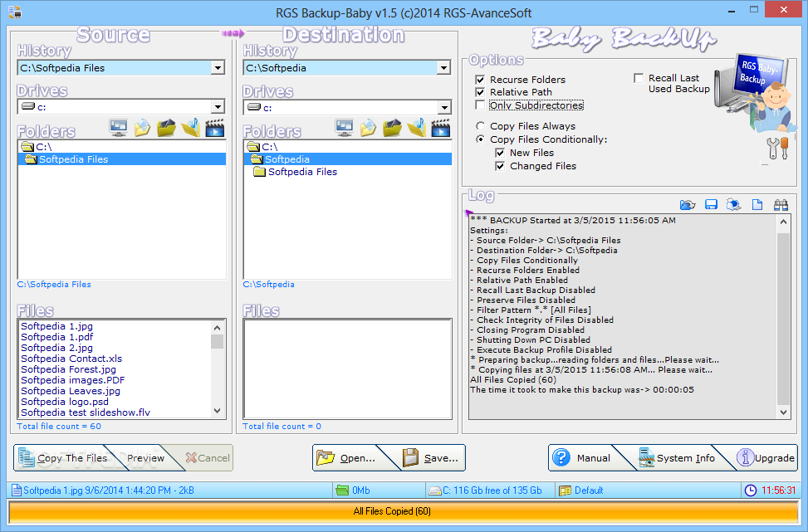Image resolution: width=808 pixels, height=532 pixels.
Task: Select Softpedia Forest.jpg in Files list
Action: pyautogui.click(x=69, y=369)
